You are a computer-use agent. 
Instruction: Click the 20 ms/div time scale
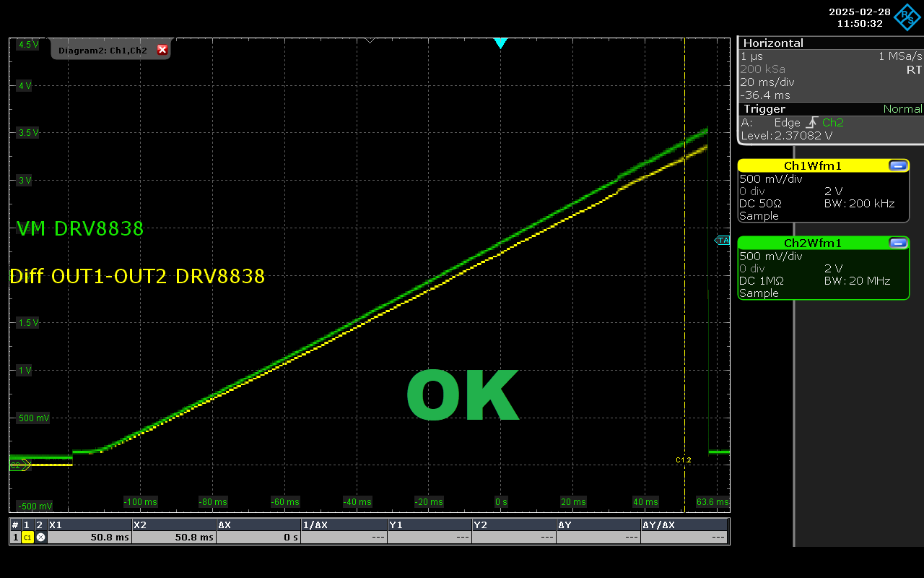(x=766, y=82)
